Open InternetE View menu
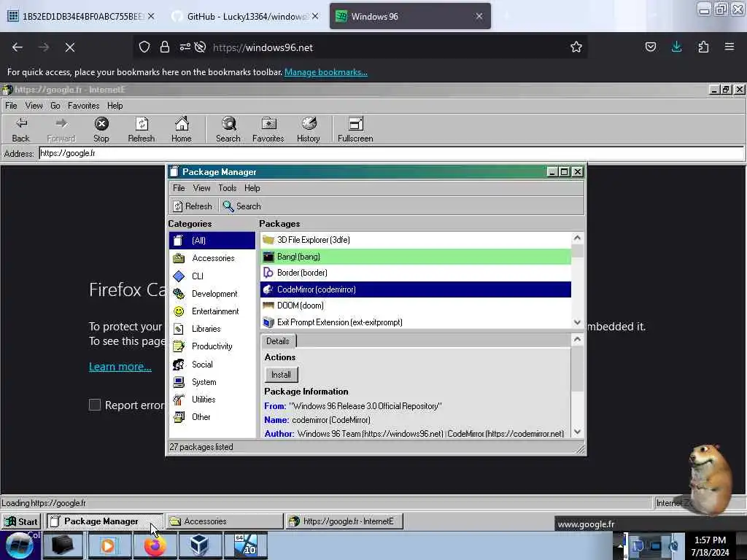 (x=34, y=106)
